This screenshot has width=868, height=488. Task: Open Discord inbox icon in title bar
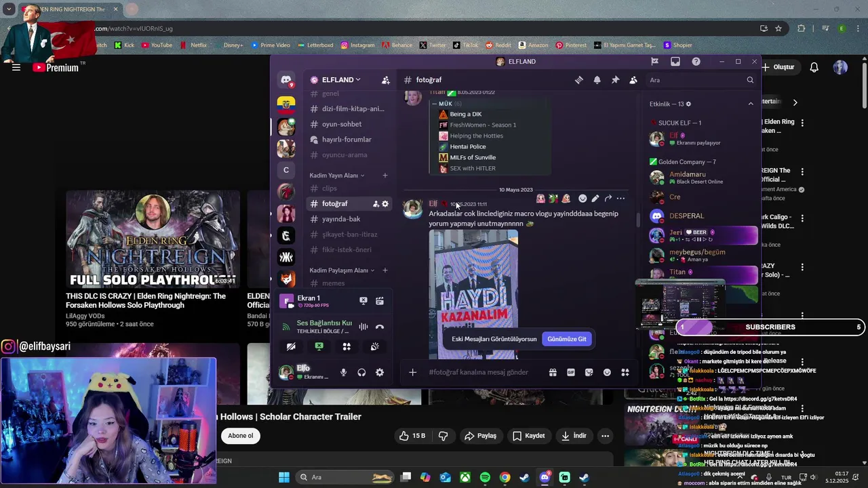[675, 62]
